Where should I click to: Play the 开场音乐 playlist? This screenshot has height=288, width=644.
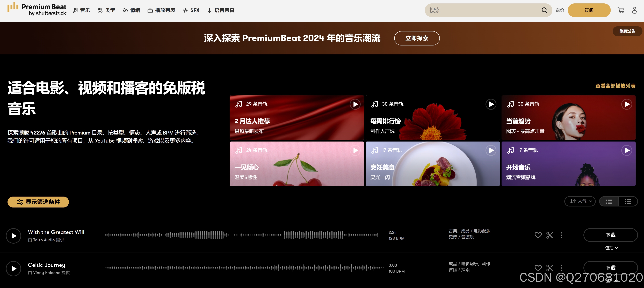626,150
